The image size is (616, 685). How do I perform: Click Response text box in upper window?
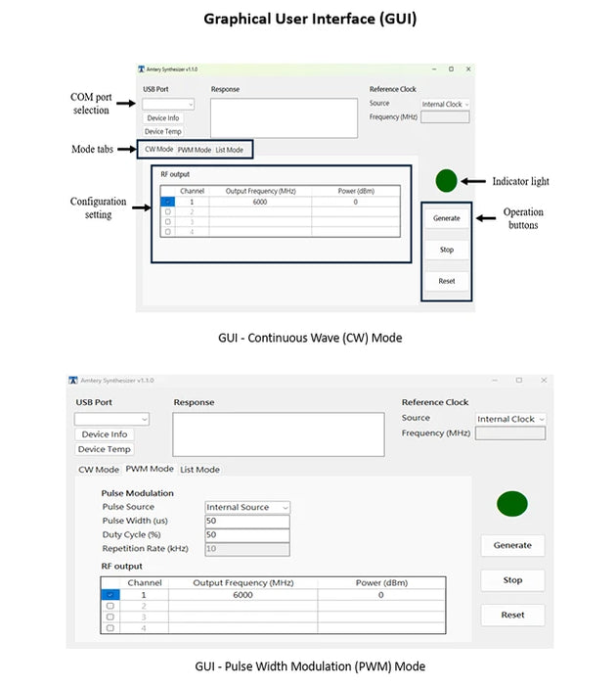tap(284, 118)
